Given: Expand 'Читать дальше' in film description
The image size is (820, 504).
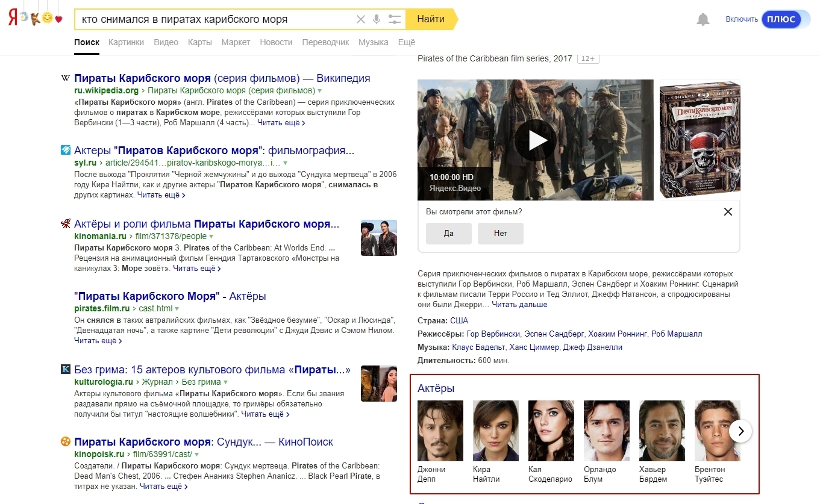Looking at the screenshot, I should point(519,305).
